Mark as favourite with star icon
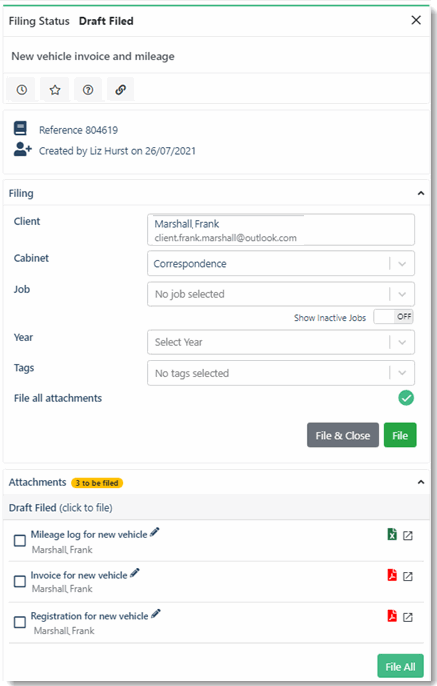This screenshot has height=686, width=437. tap(55, 90)
